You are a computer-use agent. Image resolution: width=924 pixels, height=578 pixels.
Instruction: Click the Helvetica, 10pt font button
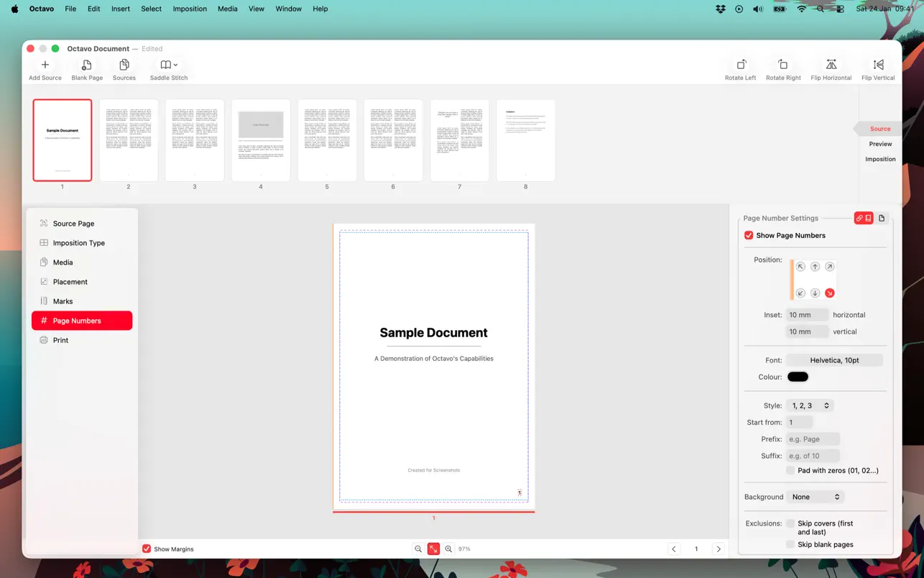click(x=834, y=360)
